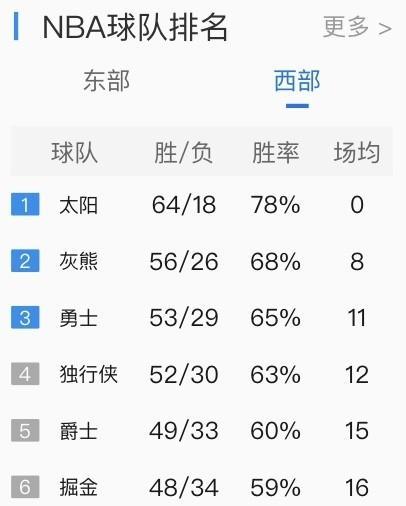Open the 太阳 team entry
This screenshot has height=506, width=406.
point(79,205)
